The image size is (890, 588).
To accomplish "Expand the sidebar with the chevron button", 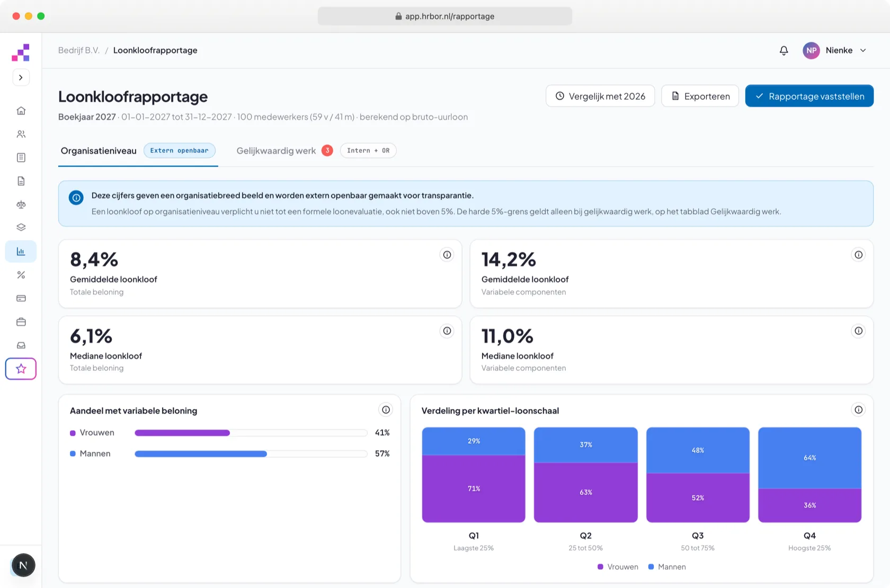I will coord(21,77).
